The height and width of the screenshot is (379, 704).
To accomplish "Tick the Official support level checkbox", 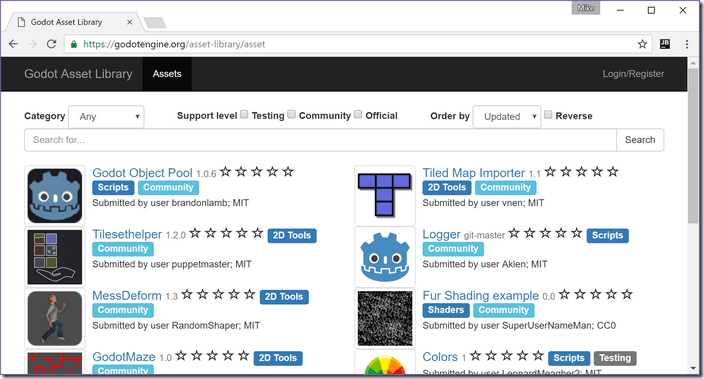I will pyautogui.click(x=358, y=115).
